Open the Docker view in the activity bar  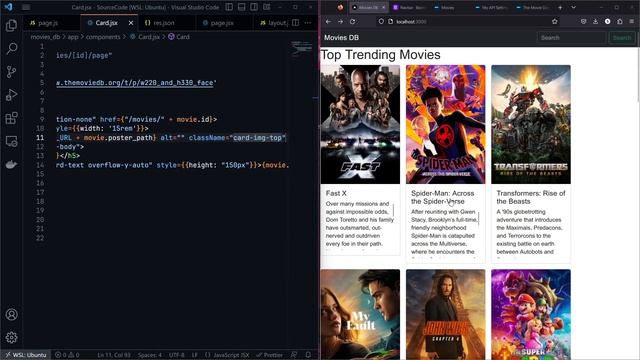pos(11,164)
